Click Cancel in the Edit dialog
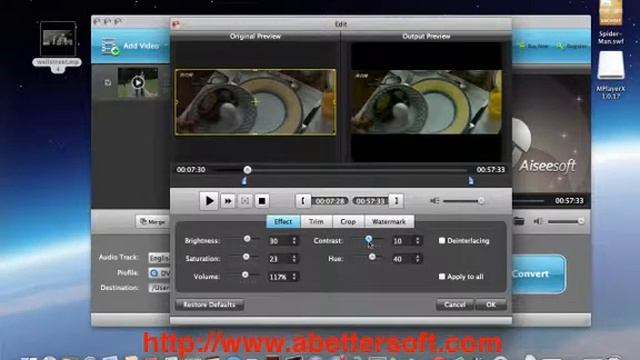The width and height of the screenshot is (640, 360). coord(455,305)
